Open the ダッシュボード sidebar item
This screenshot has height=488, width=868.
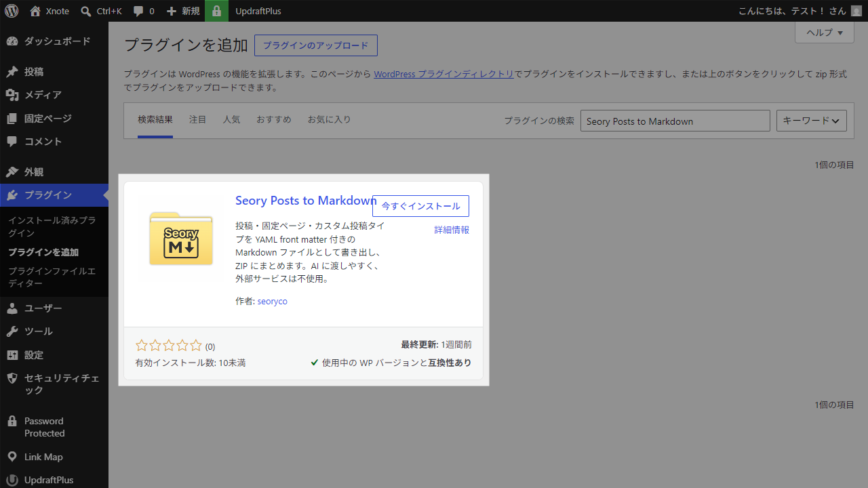[x=54, y=41]
